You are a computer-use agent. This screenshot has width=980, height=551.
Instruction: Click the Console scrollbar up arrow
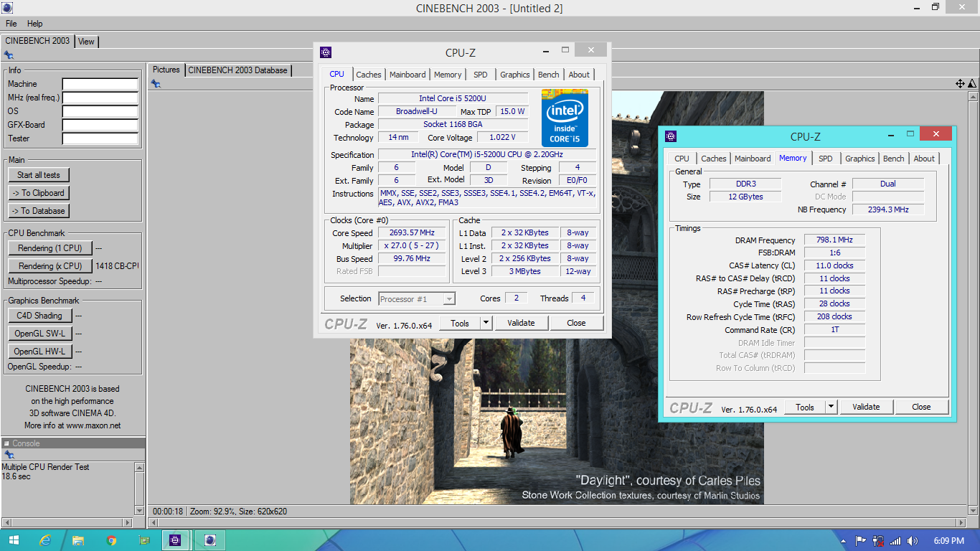[x=139, y=467]
